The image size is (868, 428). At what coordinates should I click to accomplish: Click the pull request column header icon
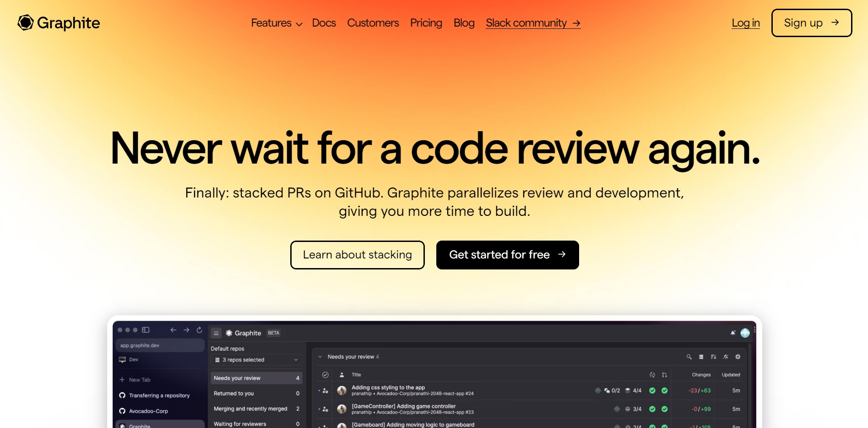pyautogui.click(x=665, y=375)
